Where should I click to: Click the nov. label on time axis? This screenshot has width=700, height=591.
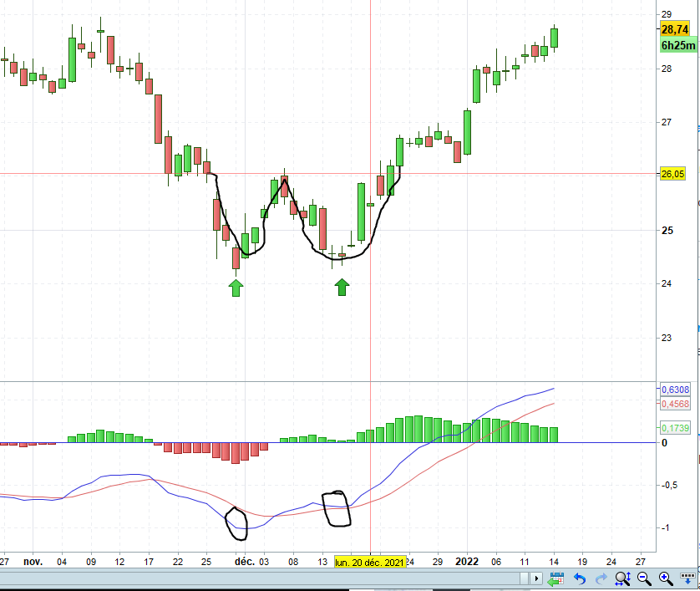point(33,562)
